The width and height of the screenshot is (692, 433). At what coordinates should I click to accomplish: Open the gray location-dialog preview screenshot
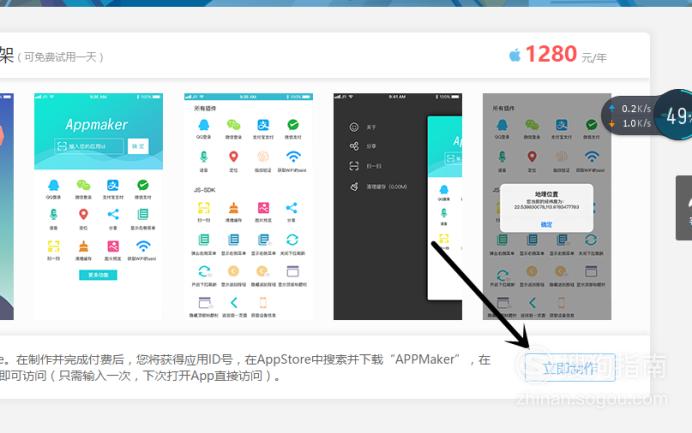tap(547, 206)
